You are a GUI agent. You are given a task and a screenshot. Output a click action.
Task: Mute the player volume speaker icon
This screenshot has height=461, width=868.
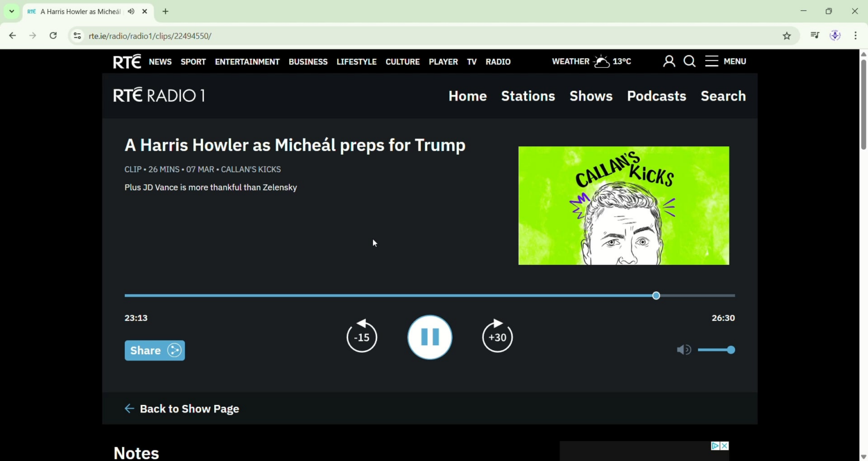(x=684, y=350)
